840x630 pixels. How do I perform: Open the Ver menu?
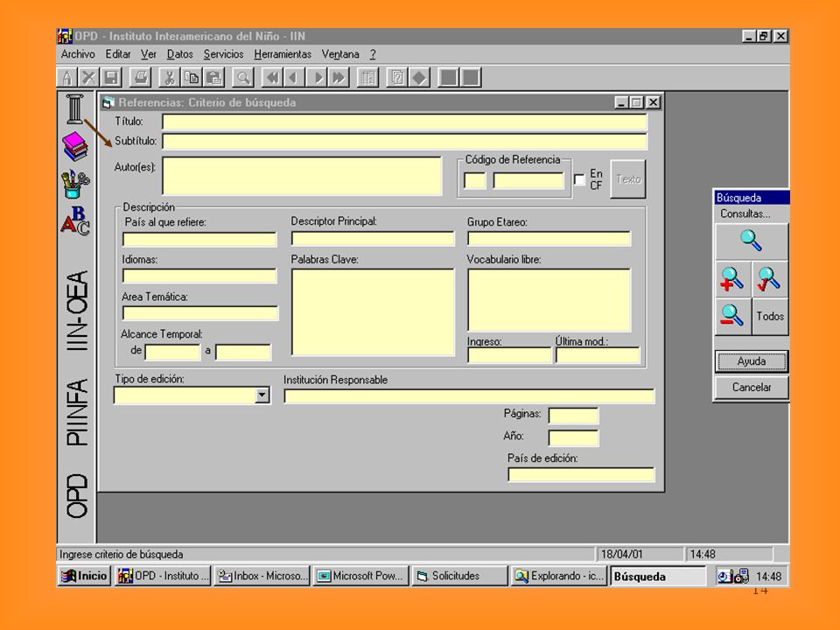[x=149, y=54]
